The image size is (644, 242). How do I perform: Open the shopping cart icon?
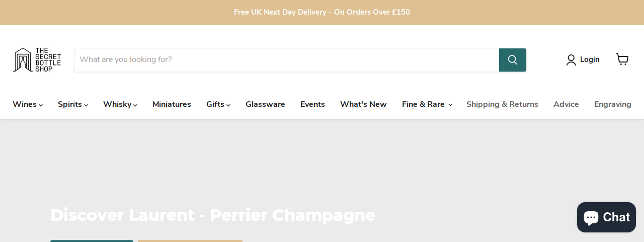pyautogui.click(x=622, y=59)
